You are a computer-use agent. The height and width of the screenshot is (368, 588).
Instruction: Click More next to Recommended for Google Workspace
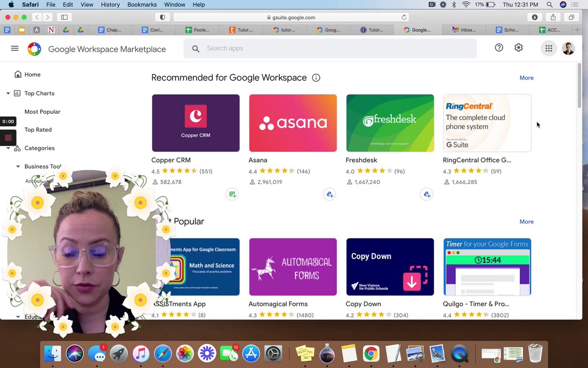(x=526, y=78)
